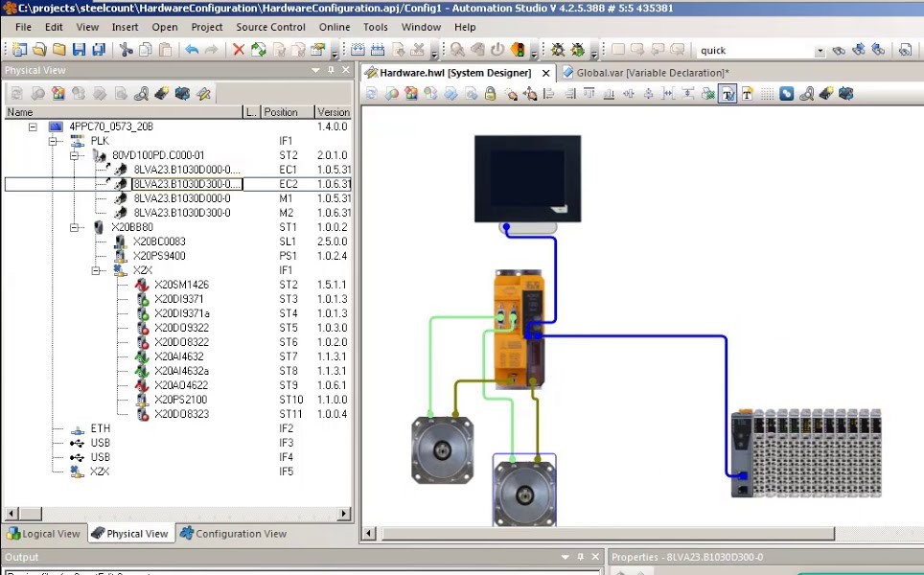The width and height of the screenshot is (924, 575).
Task: Collapse the 4PPC70_0573_20B tree node
Action: [33, 126]
